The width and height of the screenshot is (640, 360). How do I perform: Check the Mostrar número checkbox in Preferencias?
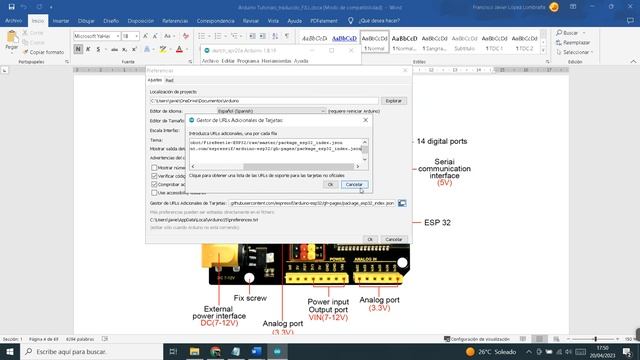tap(154, 168)
